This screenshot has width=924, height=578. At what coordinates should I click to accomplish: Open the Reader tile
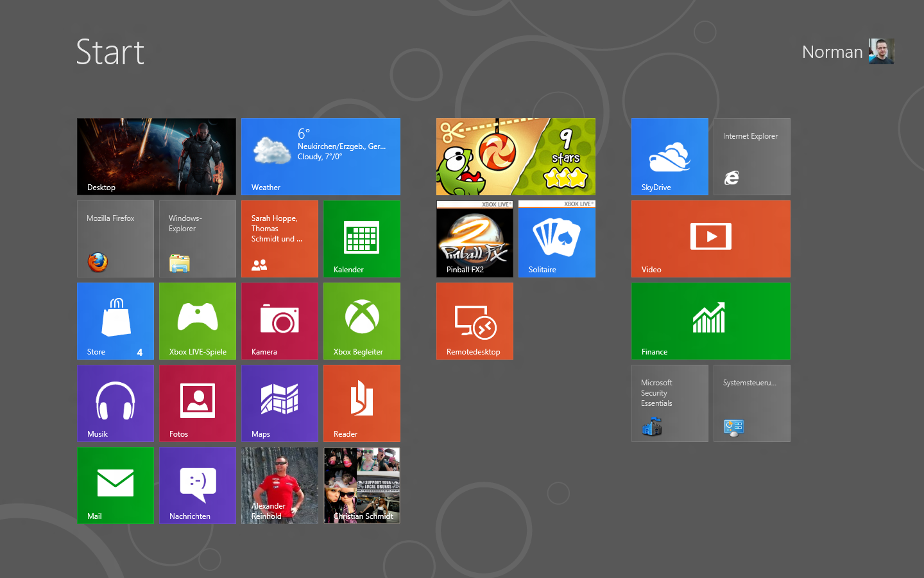[362, 403]
